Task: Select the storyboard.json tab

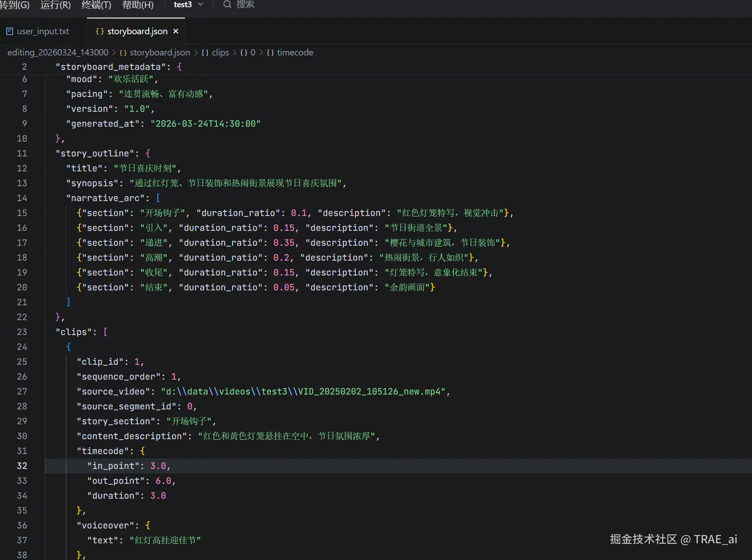Action: (x=137, y=31)
